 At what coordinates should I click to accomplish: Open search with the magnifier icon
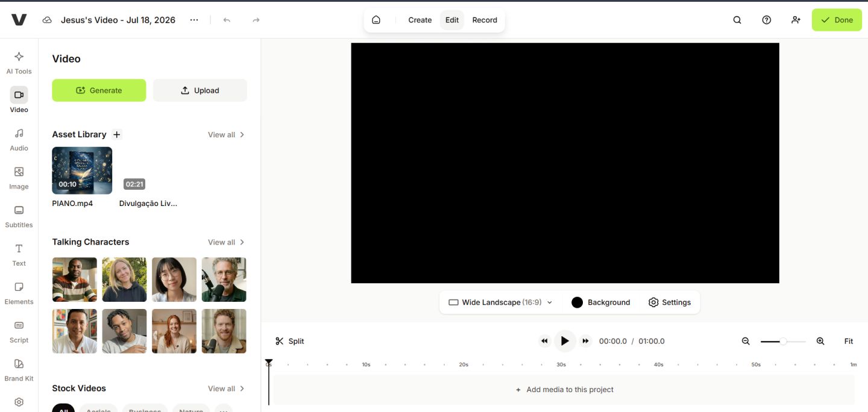[737, 20]
